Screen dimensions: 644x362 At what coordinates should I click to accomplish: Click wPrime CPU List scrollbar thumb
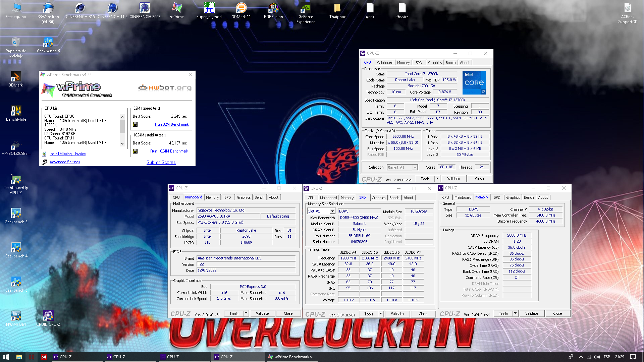tap(122, 126)
